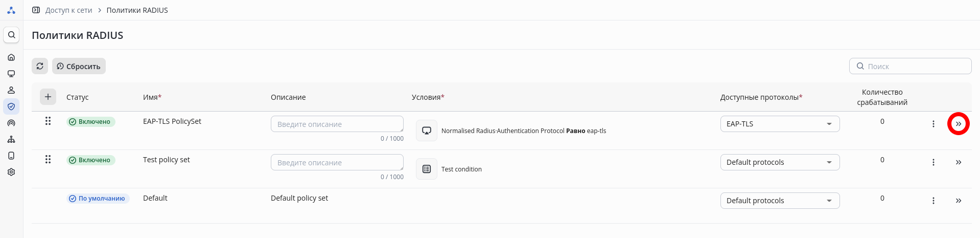Click the search icon in the sidebar

11,35
